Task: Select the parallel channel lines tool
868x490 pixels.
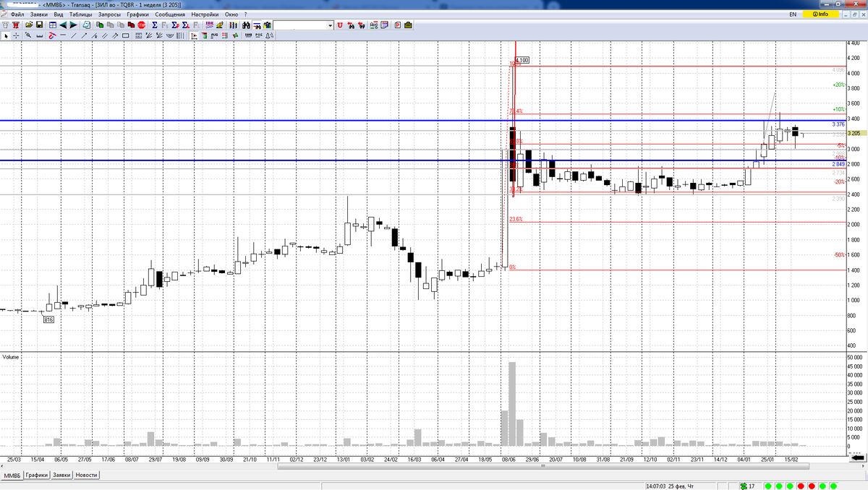Action: click(105, 35)
